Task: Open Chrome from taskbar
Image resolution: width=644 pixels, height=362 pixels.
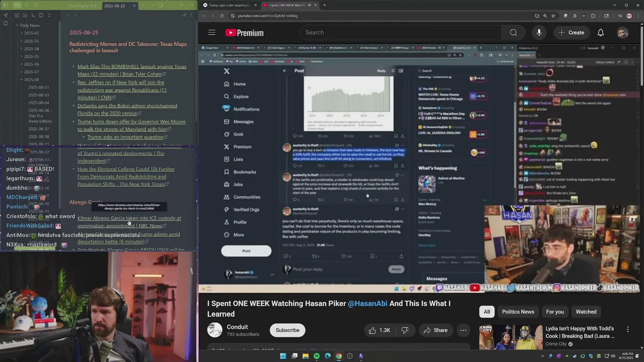Action: [x=339, y=356]
